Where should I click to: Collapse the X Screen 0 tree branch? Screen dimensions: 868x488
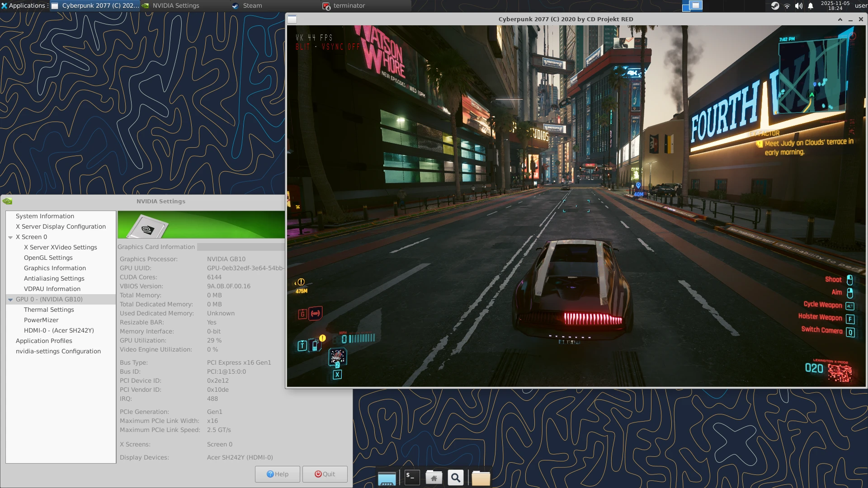[x=10, y=237]
